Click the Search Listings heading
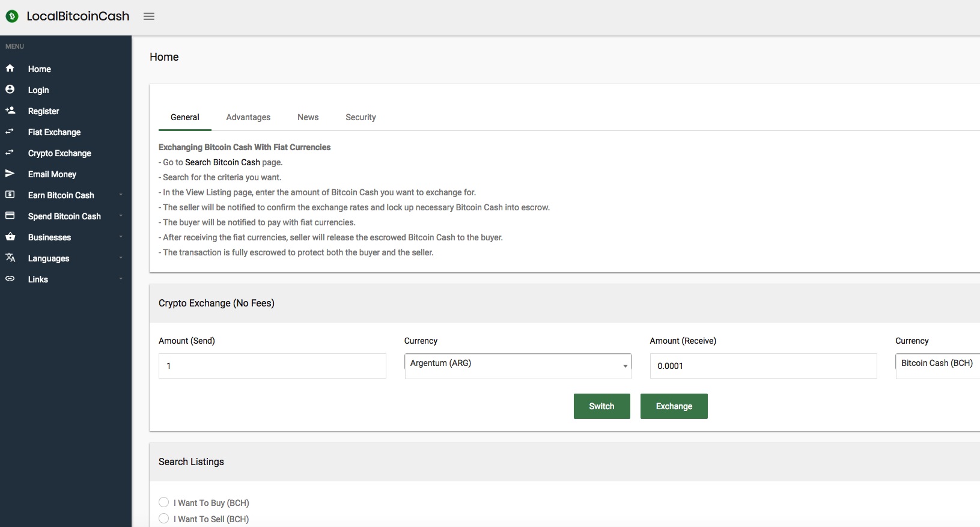This screenshot has height=527, width=980. click(x=191, y=462)
